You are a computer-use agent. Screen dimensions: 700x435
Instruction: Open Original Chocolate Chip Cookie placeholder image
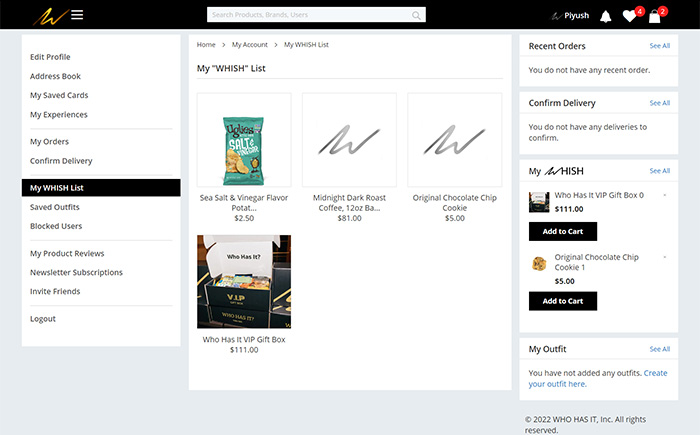coord(454,140)
